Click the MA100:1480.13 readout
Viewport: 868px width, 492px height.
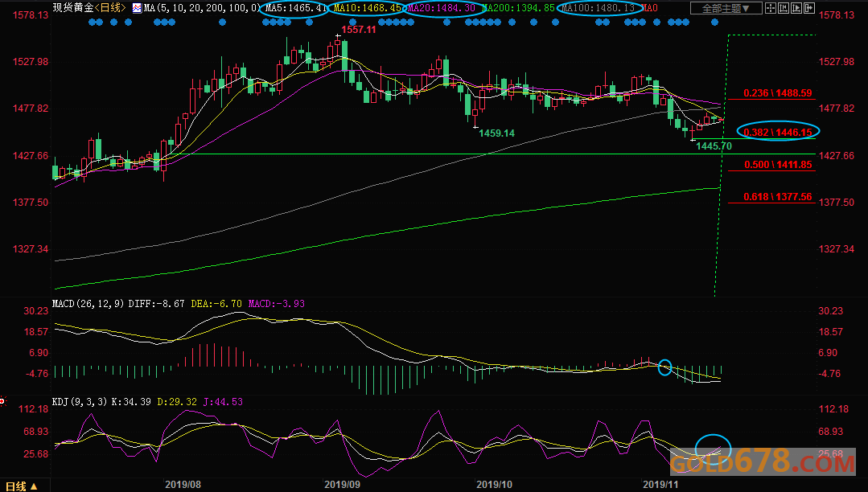tap(599, 8)
